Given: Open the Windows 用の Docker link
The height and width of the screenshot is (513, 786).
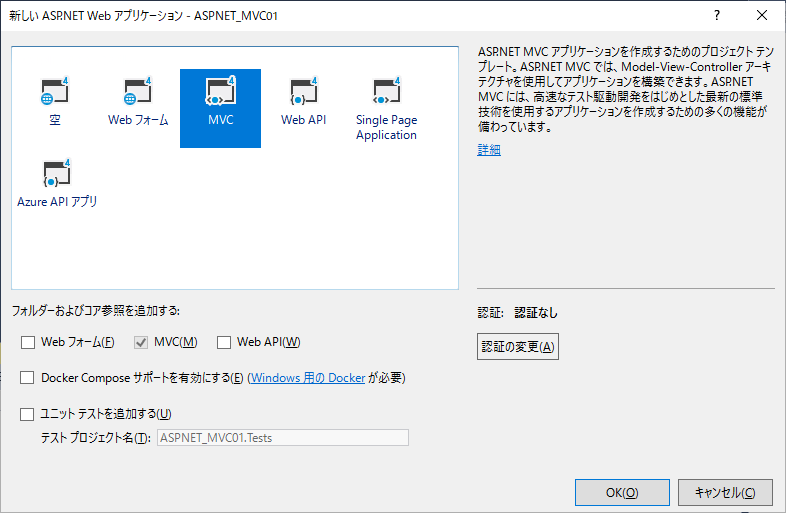Looking at the screenshot, I should click(308, 378).
